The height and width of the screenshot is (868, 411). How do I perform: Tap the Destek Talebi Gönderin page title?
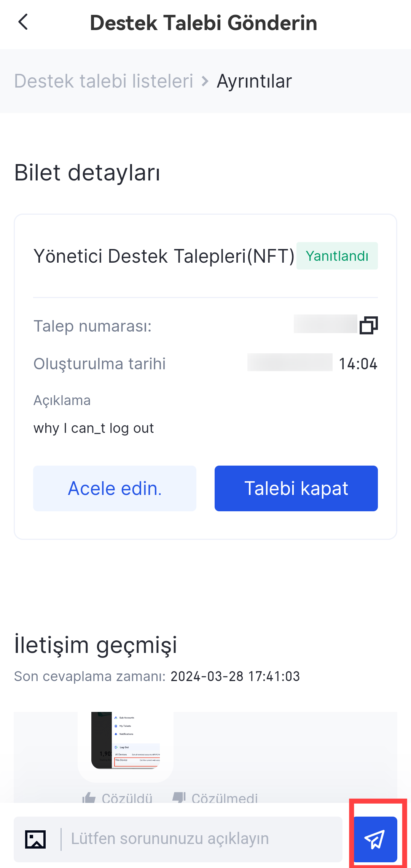pos(204,23)
